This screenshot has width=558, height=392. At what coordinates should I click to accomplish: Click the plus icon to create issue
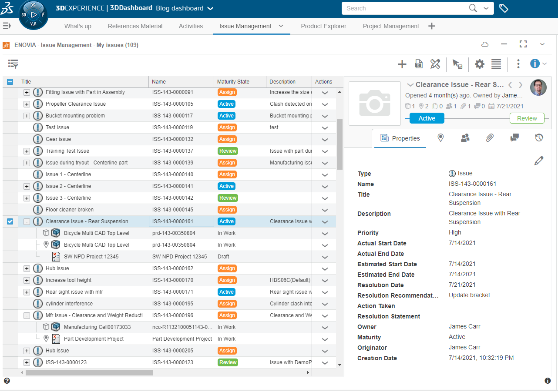(x=402, y=64)
